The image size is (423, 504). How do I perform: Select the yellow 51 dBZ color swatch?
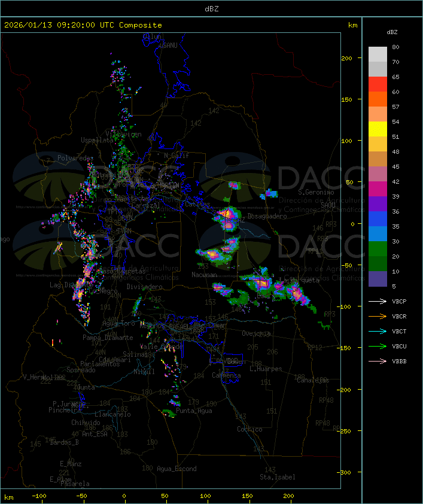pyautogui.click(x=378, y=129)
